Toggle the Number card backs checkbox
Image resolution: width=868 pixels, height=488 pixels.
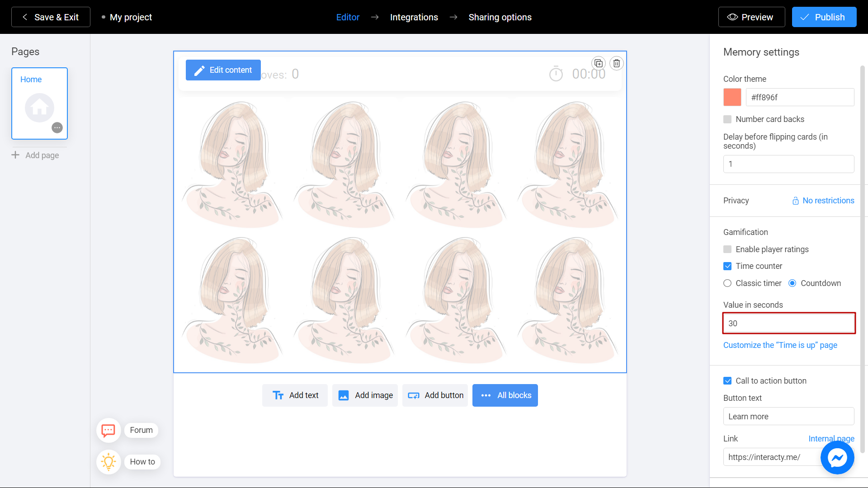click(727, 118)
